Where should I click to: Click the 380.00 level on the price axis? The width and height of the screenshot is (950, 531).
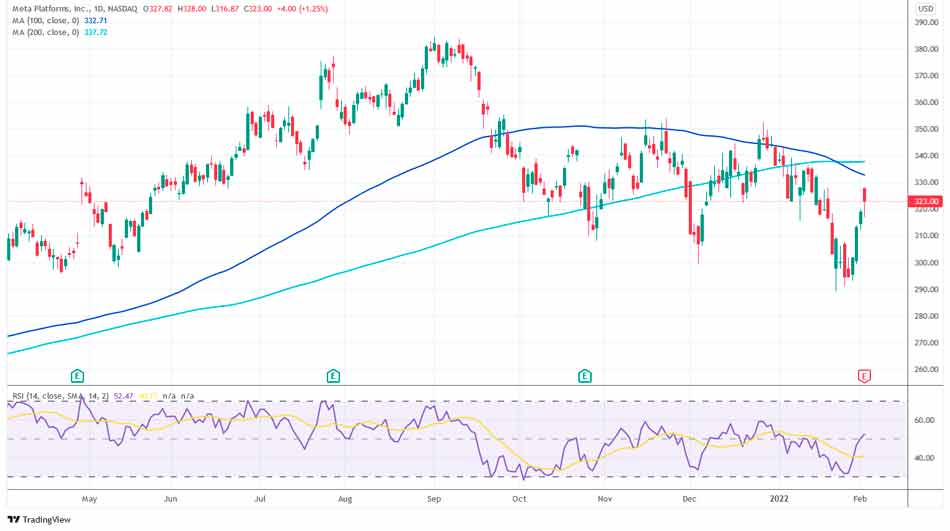click(925, 49)
